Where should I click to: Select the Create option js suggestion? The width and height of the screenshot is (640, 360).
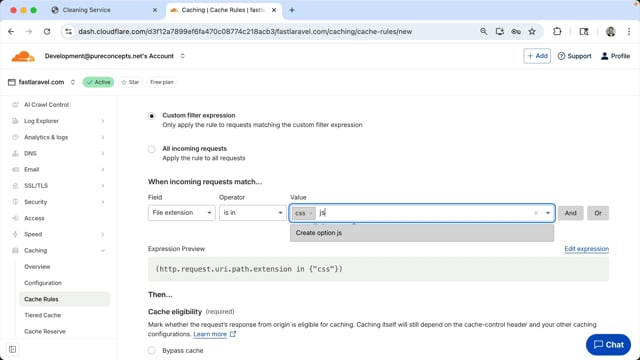tap(422, 233)
